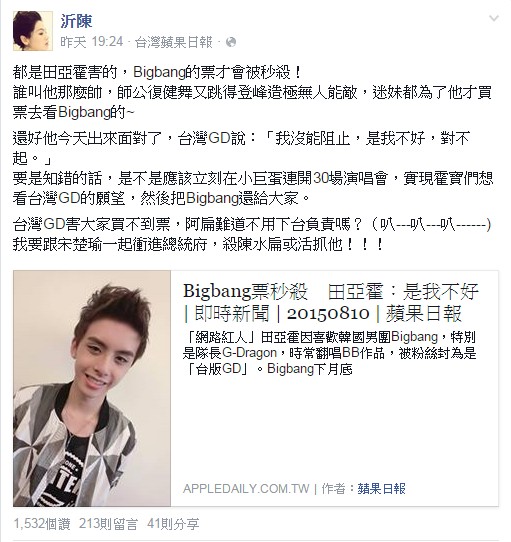Click the quoted apology 我沒能阻止
The height and width of the screenshot is (542, 511).
pyautogui.click(x=312, y=138)
